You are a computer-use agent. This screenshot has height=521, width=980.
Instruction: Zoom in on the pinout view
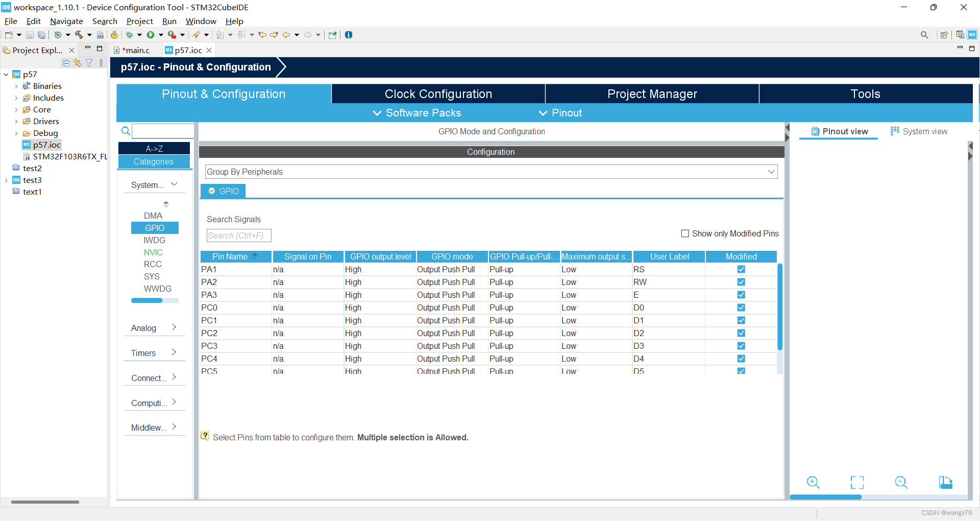(813, 482)
